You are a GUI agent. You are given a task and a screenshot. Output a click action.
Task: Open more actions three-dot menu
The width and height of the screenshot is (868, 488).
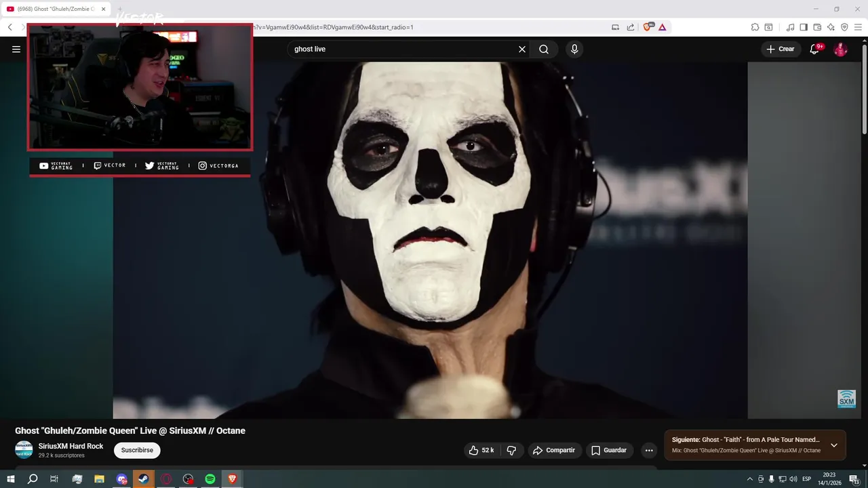(649, 450)
